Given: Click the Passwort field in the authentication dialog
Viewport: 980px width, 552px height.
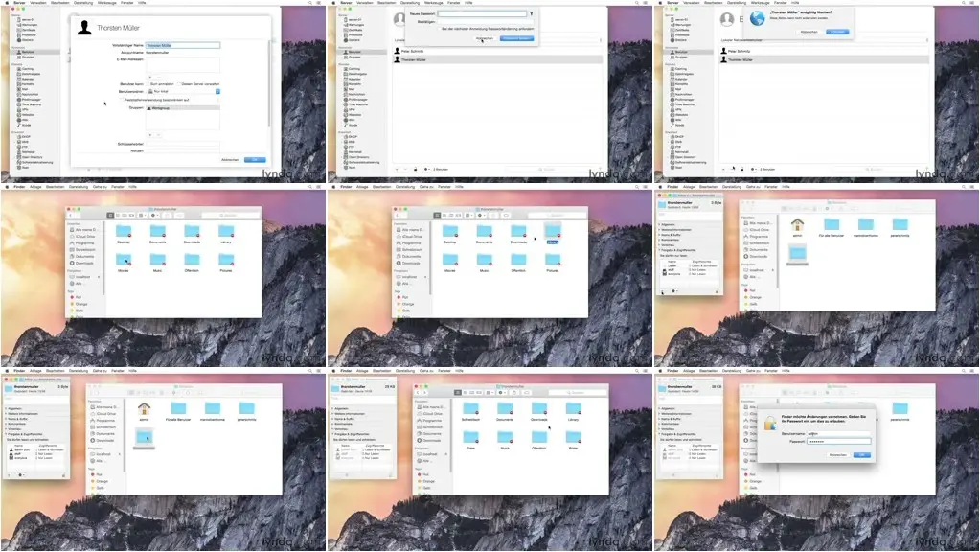Looking at the screenshot, I should point(838,442).
